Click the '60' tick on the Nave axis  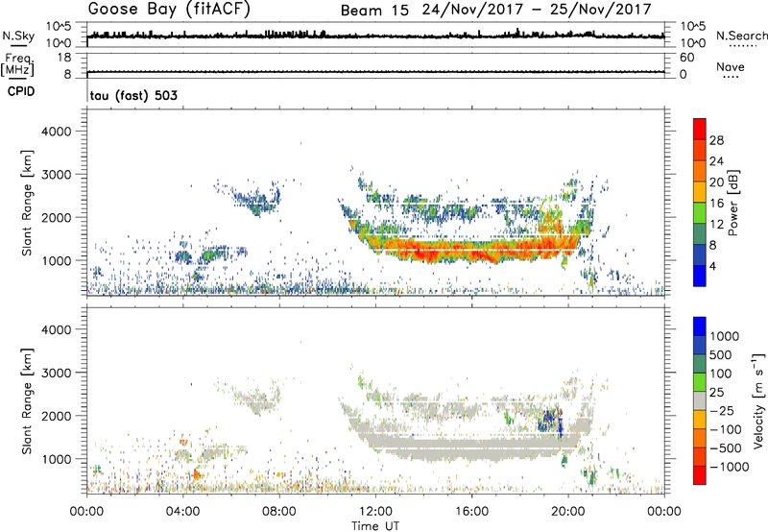686,58
